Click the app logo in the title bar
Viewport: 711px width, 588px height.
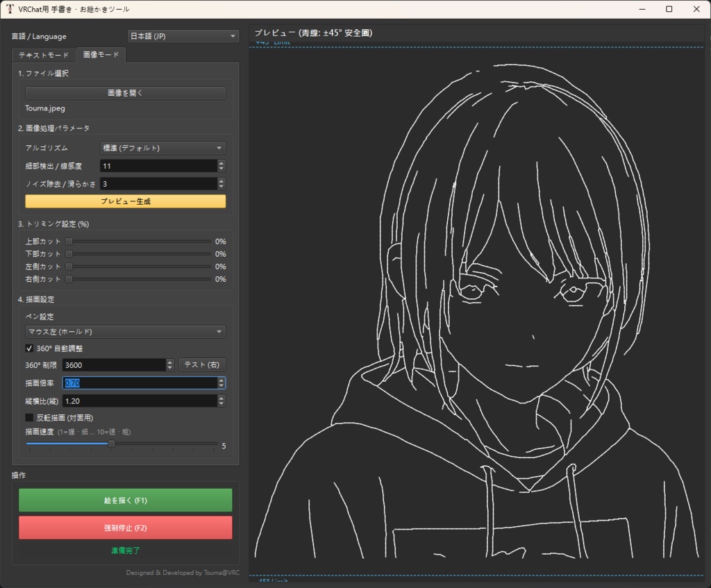(12, 9)
